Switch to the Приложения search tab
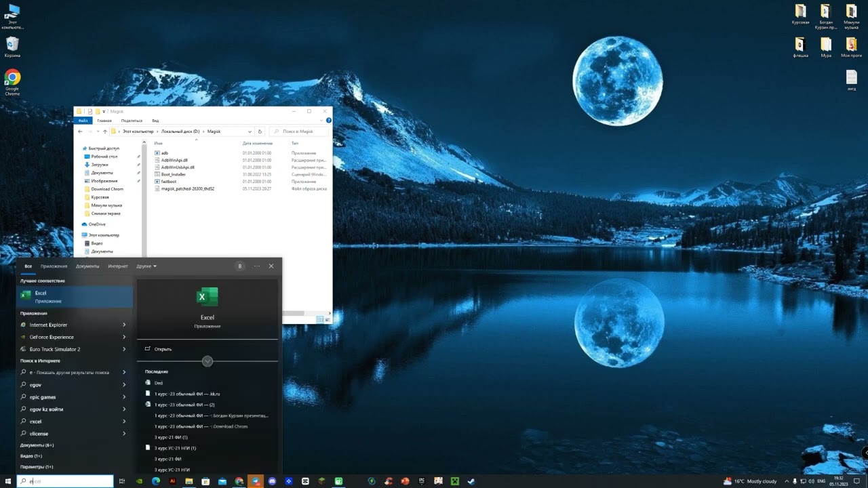 click(54, 266)
